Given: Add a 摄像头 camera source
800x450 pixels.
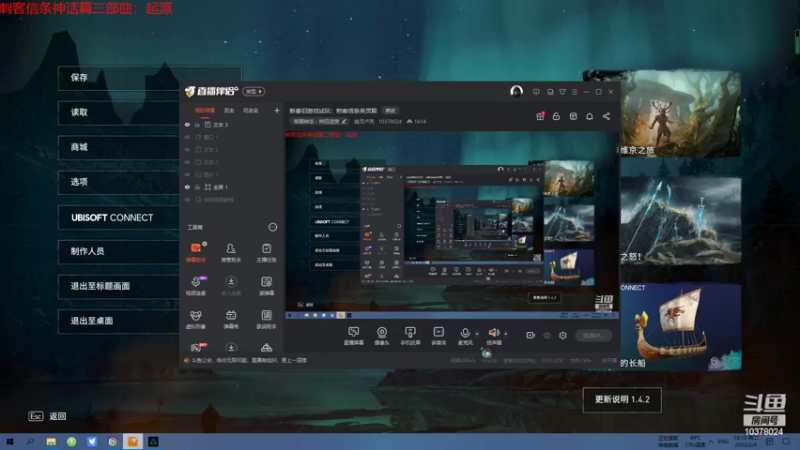Looking at the screenshot, I should (382, 336).
